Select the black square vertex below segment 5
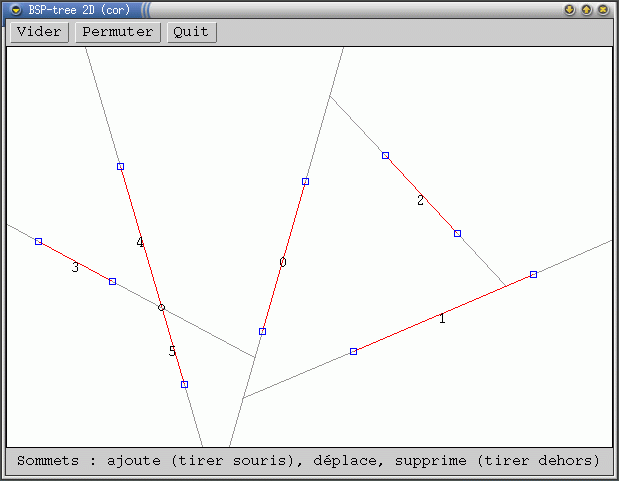The width and height of the screenshot is (619, 481). (x=184, y=384)
